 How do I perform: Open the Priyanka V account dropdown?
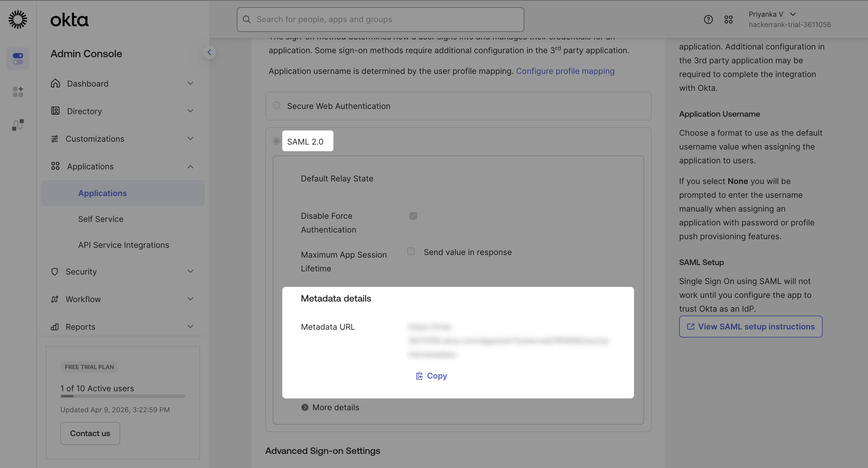tap(792, 14)
